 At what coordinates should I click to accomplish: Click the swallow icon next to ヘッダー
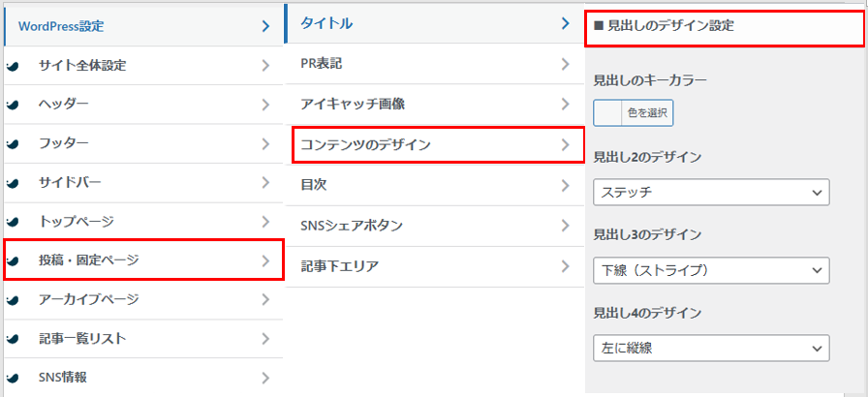tap(11, 105)
